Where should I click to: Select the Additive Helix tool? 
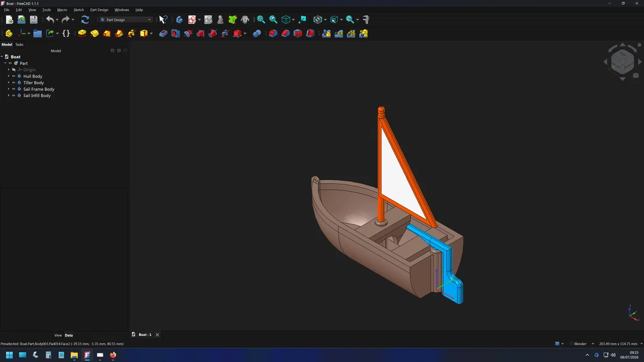coord(132,33)
